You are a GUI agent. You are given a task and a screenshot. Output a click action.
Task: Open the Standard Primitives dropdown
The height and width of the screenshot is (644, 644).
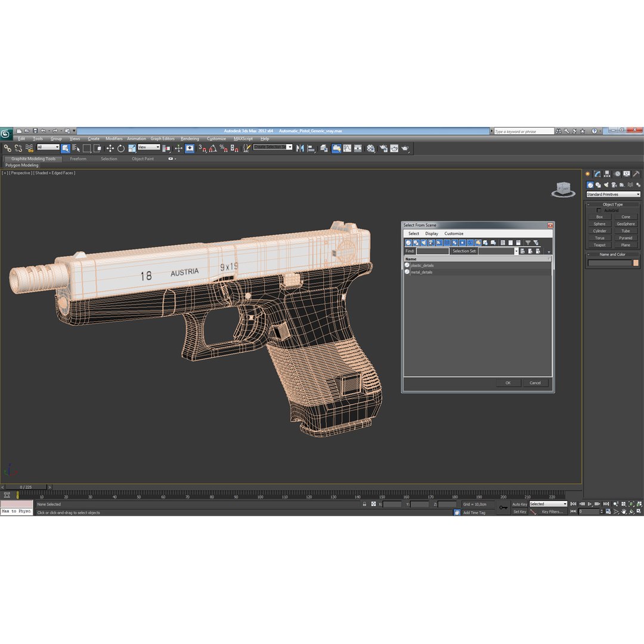(x=613, y=194)
